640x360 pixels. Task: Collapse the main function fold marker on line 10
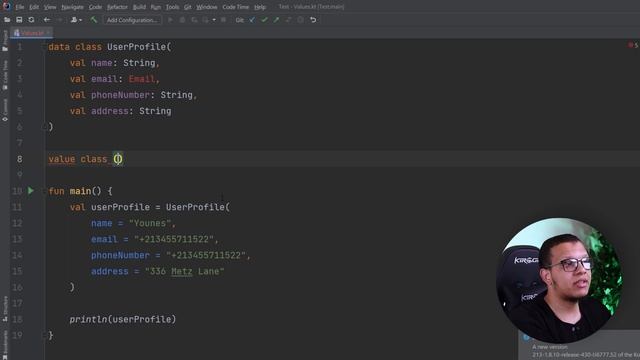coord(44,191)
